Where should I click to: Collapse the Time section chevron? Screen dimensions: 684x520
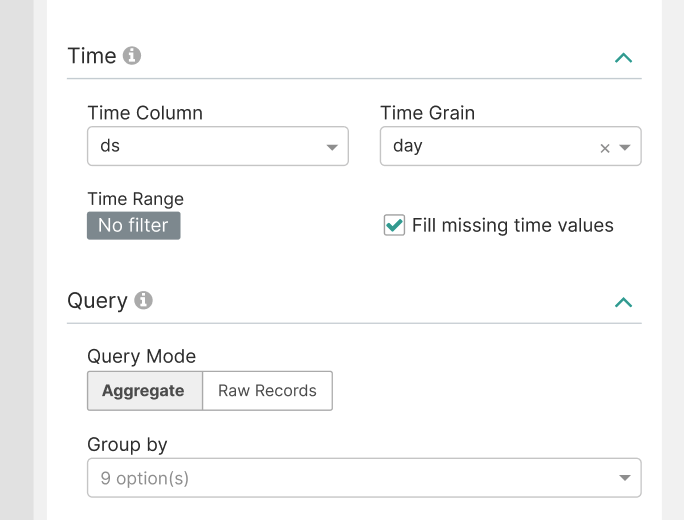coord(623,57)
